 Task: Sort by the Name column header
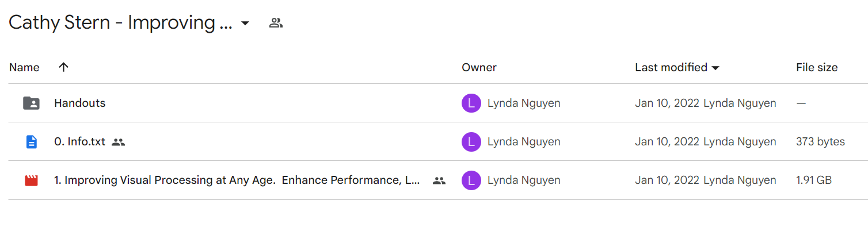(x=24, y=67)
